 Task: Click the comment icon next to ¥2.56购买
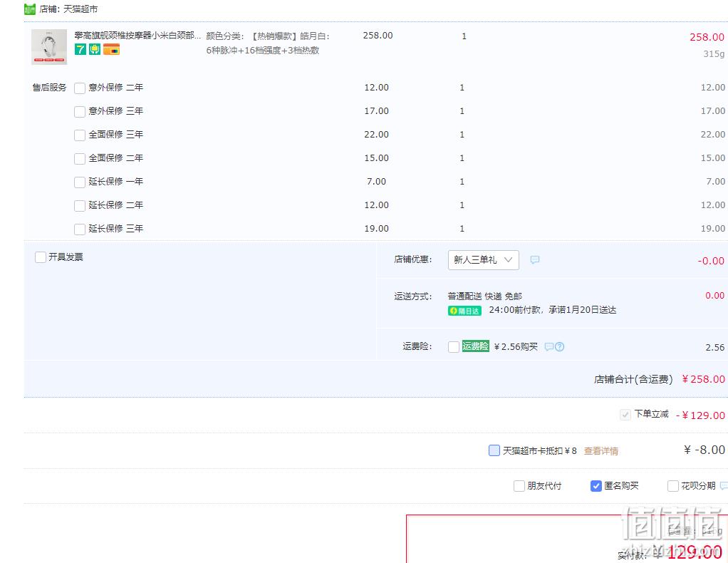coord(548,346)
